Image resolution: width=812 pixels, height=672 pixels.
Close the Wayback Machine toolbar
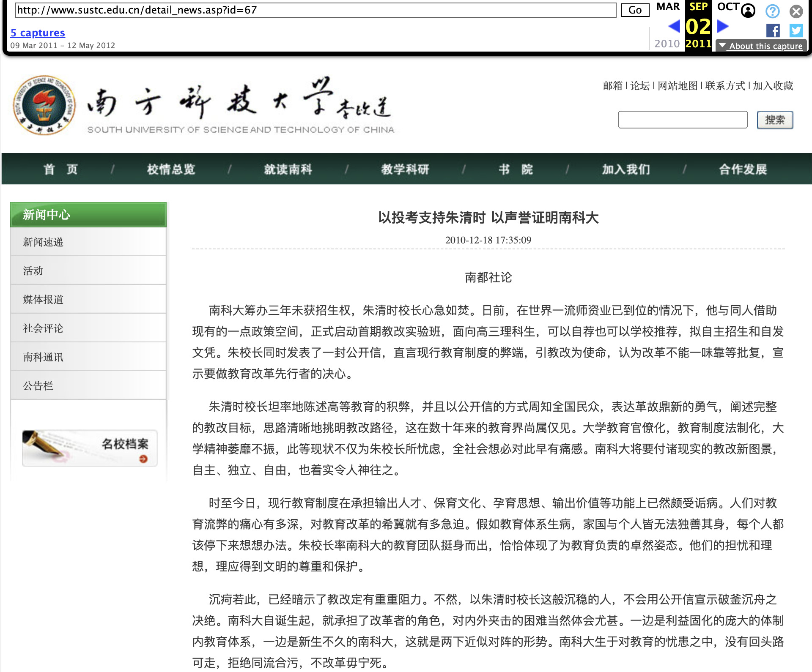click(796, 11)
